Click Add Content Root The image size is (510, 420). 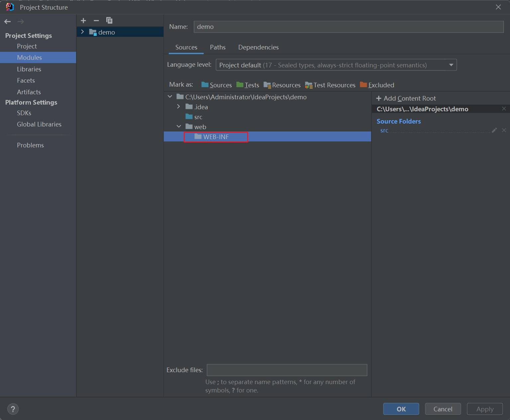coord(406,98)
